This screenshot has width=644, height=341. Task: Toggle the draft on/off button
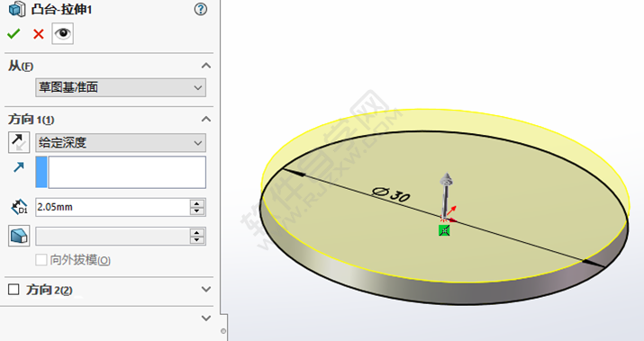click(x=19, y=236)
